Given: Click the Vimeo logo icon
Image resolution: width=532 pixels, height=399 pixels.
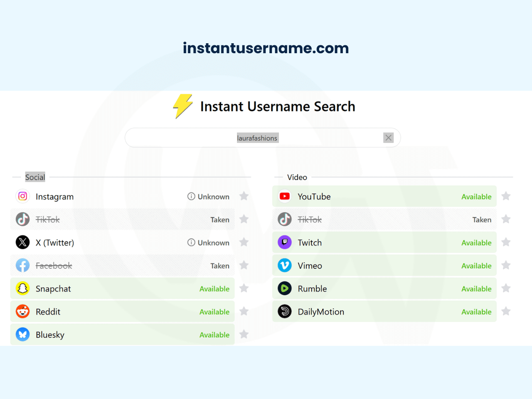Looking at the screenshot, I should point(285,265).
